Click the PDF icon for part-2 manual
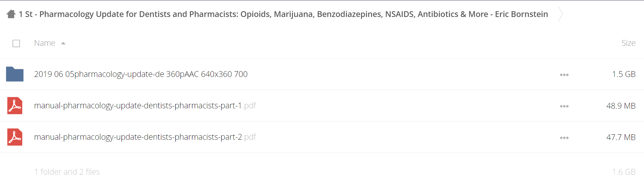Viewport: 644px width, 192px height. coord(15,137)
